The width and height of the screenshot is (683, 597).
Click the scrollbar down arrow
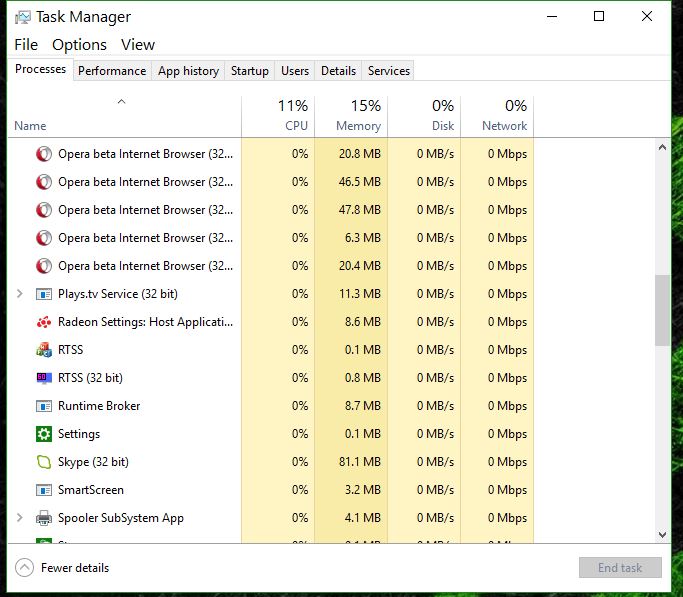(662, 535)
